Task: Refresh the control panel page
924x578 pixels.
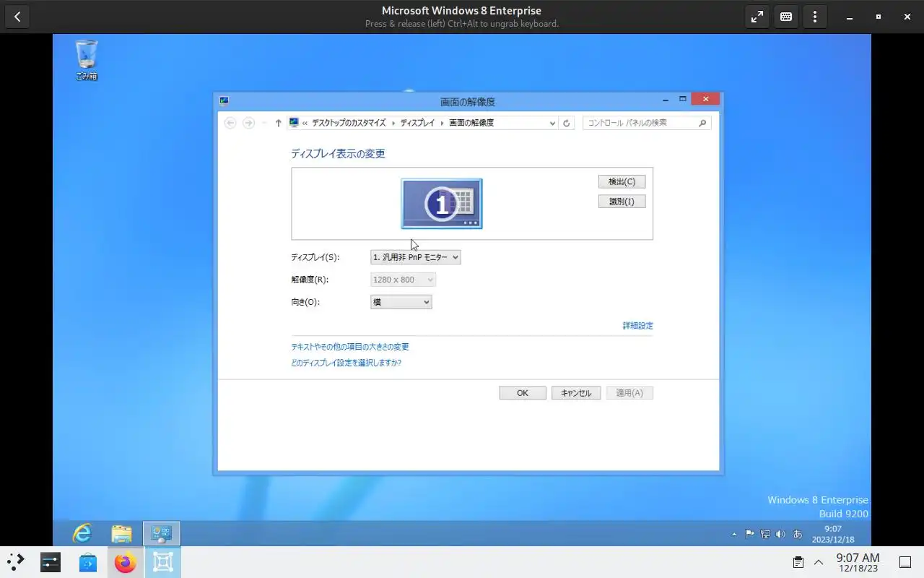Action: pos(567,124)
